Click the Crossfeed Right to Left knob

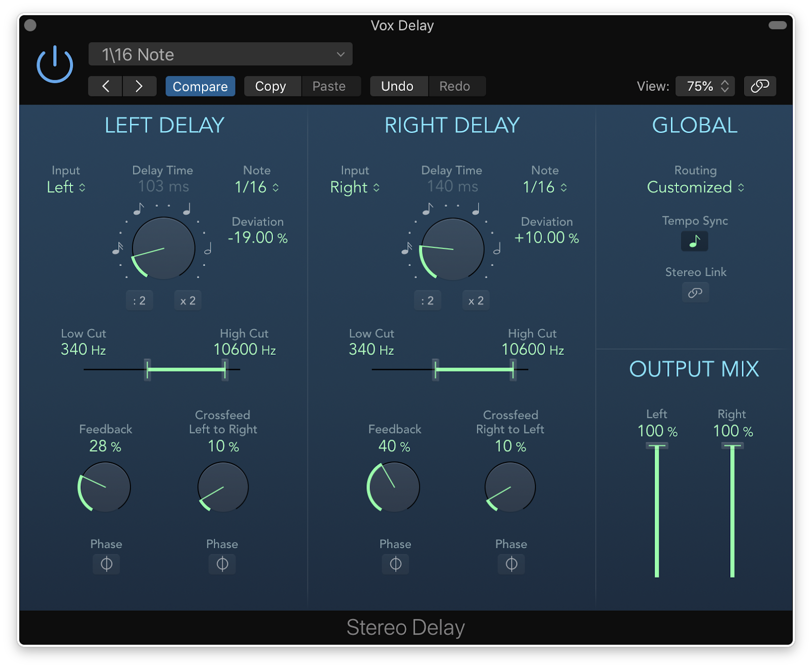point(510,487)
